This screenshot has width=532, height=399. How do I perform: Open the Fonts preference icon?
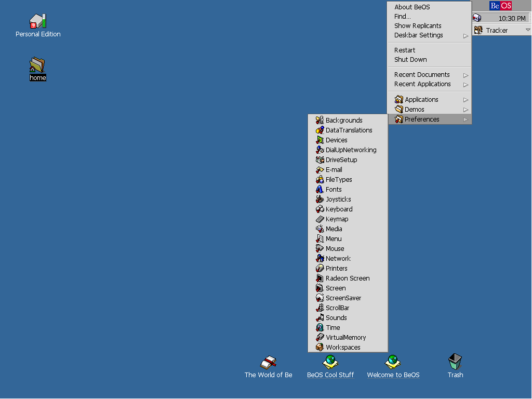click(320, 189)
